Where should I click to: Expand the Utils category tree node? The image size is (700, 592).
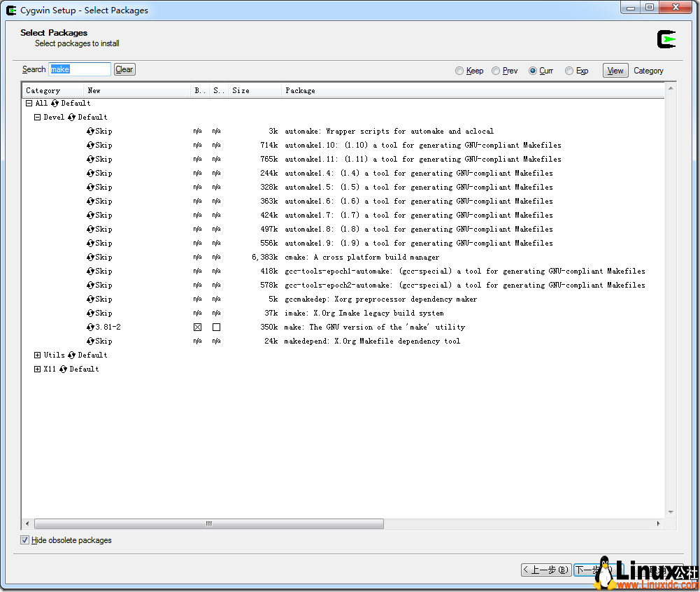pos(38,355)
